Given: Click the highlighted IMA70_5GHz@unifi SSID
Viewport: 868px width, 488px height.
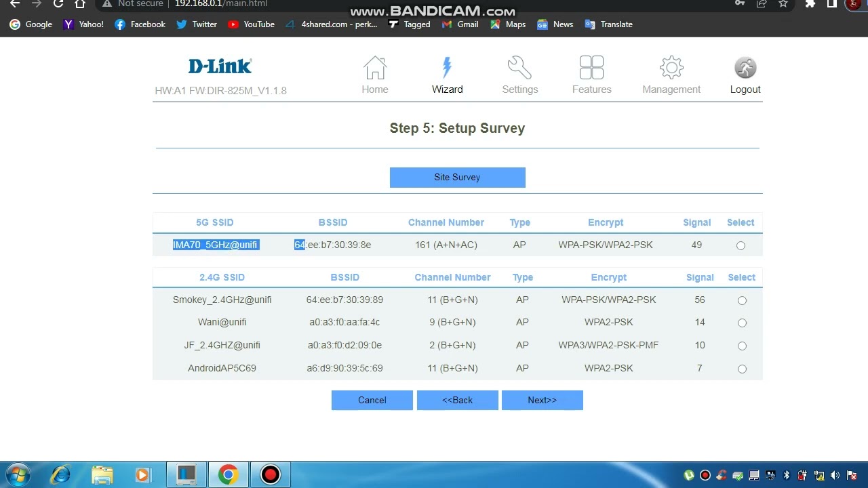Looking at the screenshot, I should click(x=215, y=245).
